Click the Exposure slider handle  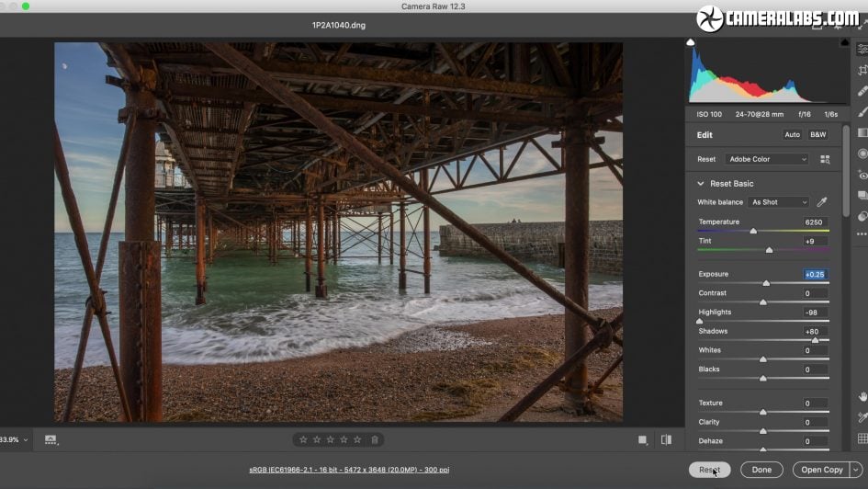click(766, 283)
